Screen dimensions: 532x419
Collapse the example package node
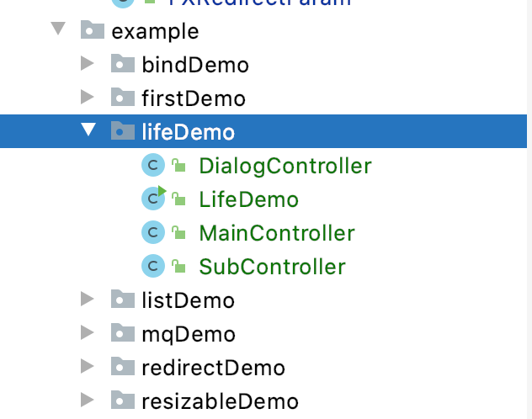tap(58, 30)
